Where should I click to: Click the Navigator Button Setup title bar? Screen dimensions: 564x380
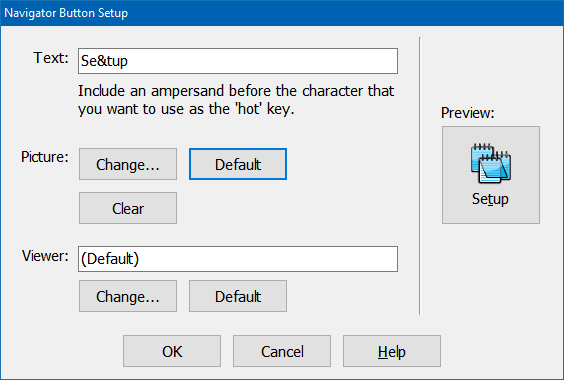click(x=282, y=13)
